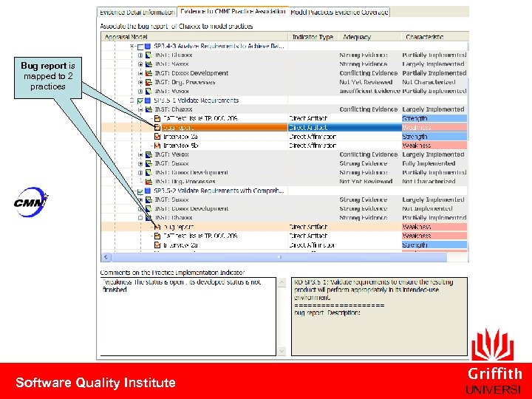Click Coxxx Development icon under SP3.5-1
The image size is (532, 399).
[149, 173]
